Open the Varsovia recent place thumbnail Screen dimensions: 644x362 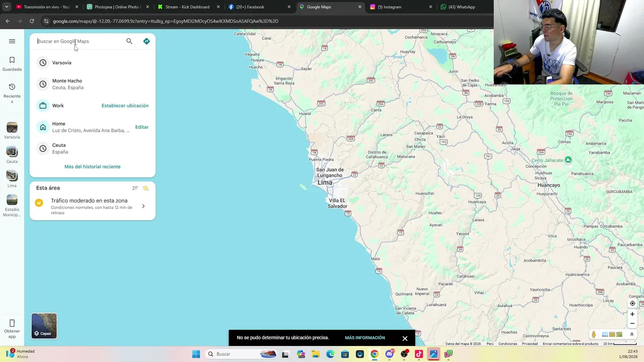click(x=12, y=131)
